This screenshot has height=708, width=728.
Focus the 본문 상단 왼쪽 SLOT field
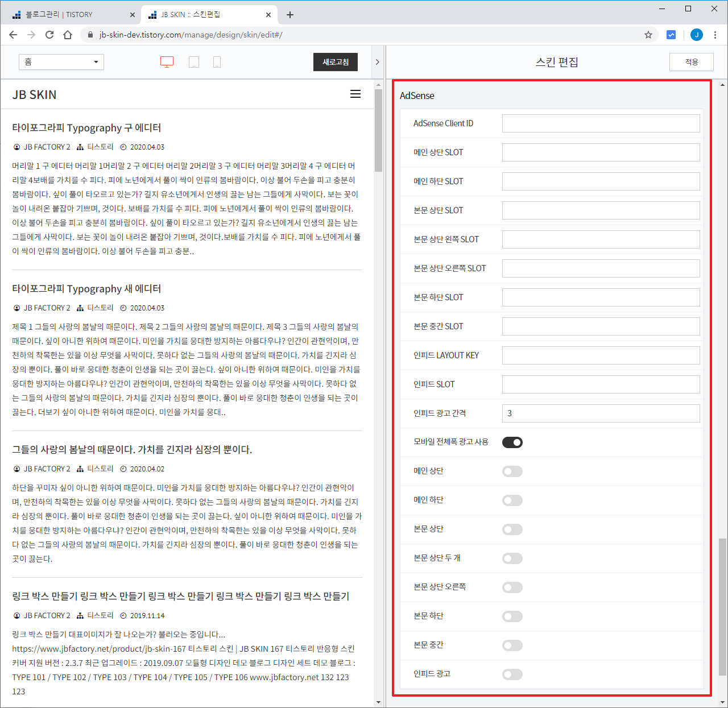coord(601,239)
